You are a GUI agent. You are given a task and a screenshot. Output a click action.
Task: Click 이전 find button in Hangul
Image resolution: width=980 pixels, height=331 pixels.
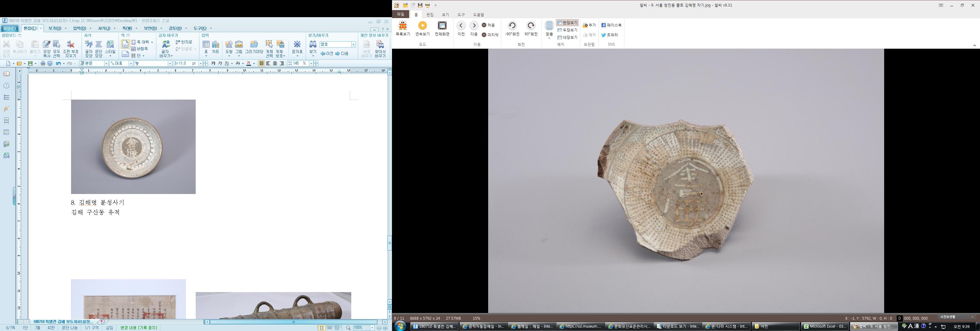(327, 54)
